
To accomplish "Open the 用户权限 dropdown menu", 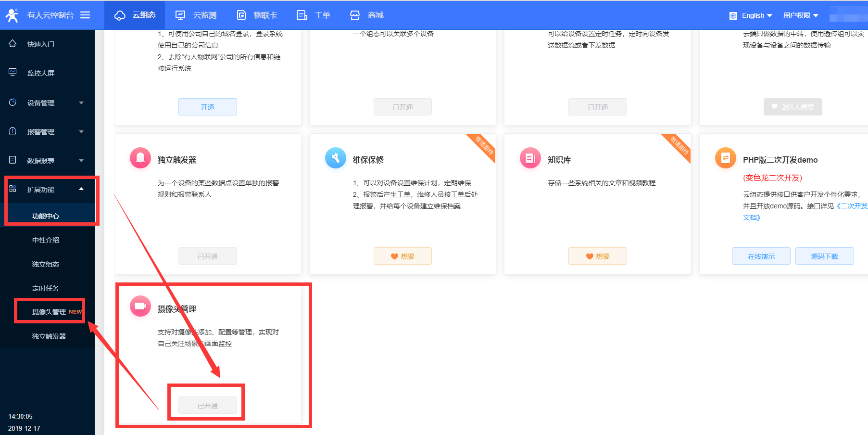I will pyautogui.click(x=800, y=15).
